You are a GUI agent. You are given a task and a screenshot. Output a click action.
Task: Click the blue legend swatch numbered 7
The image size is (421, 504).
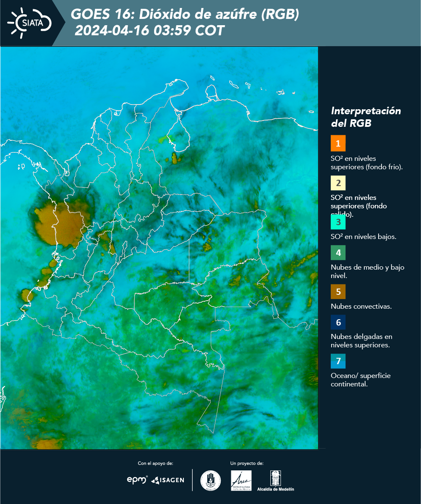(x=338, y=361)
